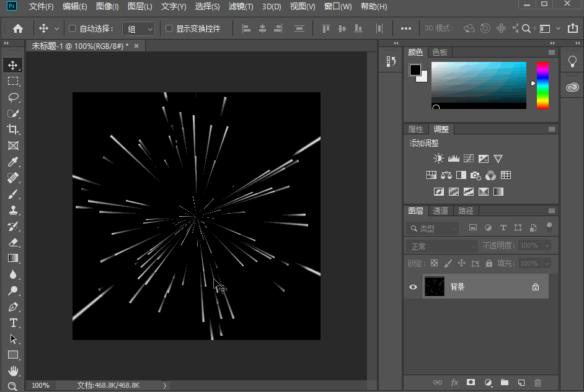Open the 正常 blend mode dropdown
Screen dimensions: 584x392
[442, 246]
